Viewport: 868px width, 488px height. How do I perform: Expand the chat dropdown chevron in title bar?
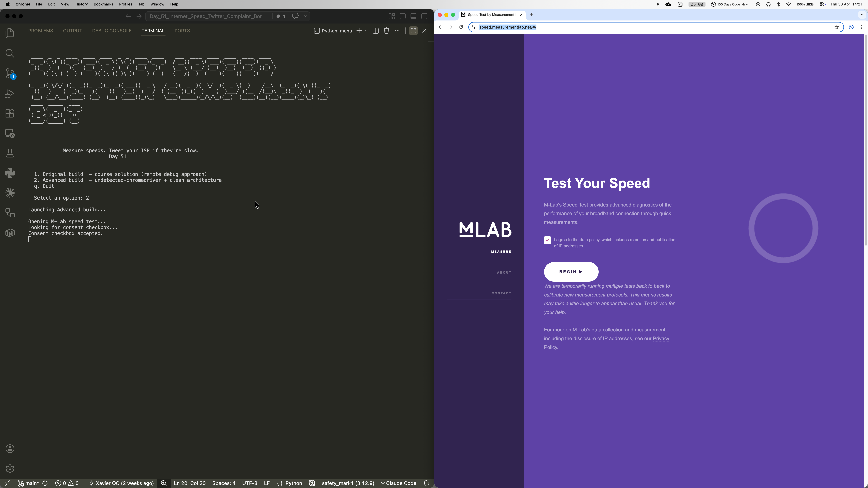[x=306, y=16]
